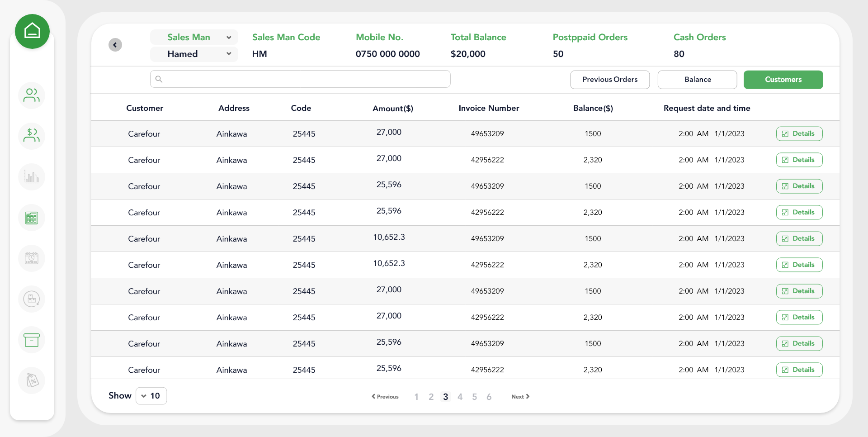Open the expired calendar icon
This screenshot has height=437, width=868.
pos(32,258)
